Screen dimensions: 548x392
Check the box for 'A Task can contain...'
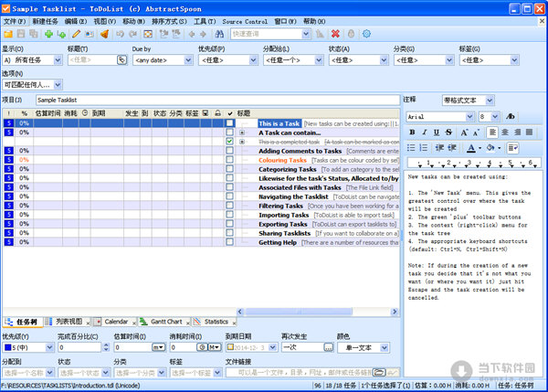tap(229, 132)
